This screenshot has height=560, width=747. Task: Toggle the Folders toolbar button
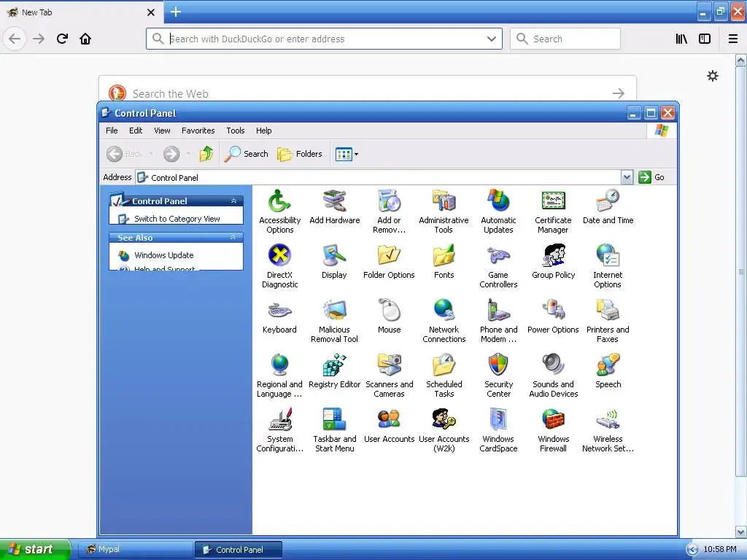click(300, 154)
